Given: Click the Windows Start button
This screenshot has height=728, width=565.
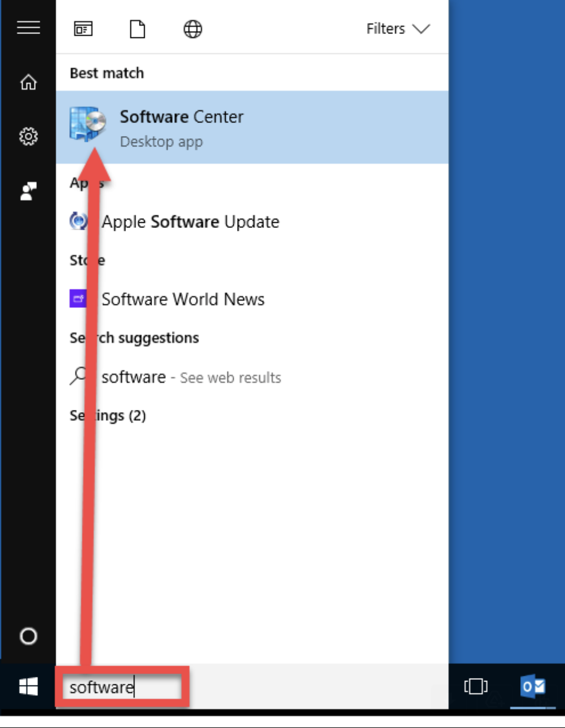Looking at the screenshot, I should 28,687.
